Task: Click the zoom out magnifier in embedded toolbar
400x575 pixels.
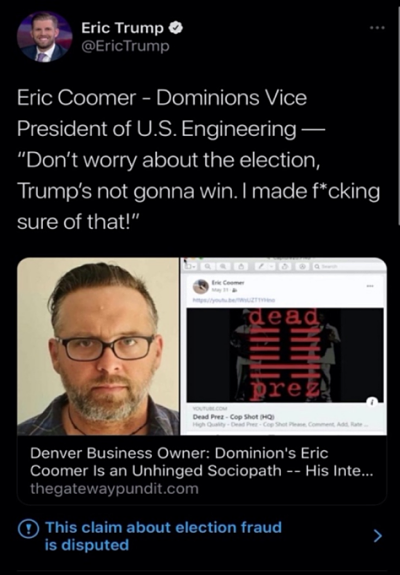Action: pos(208,266)
